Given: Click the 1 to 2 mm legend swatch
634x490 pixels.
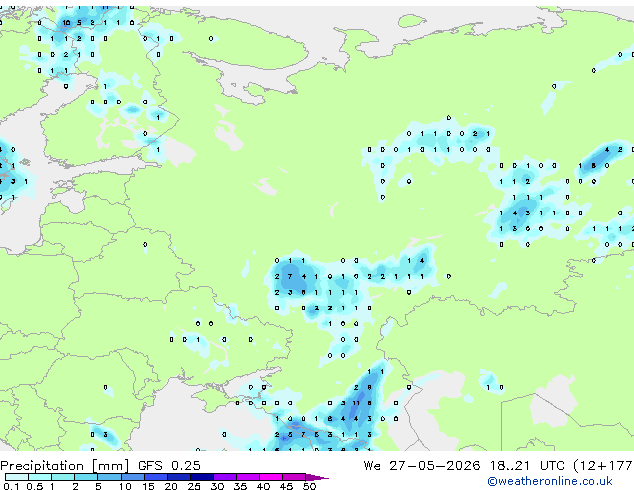Looking at the screenshot, I should tap(63, 477).
